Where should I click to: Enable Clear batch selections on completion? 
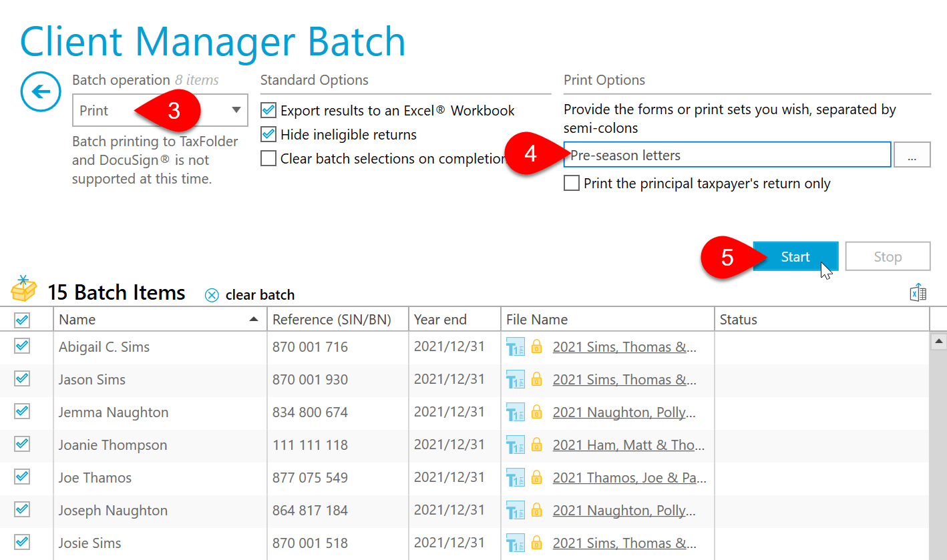coord(268,159)
